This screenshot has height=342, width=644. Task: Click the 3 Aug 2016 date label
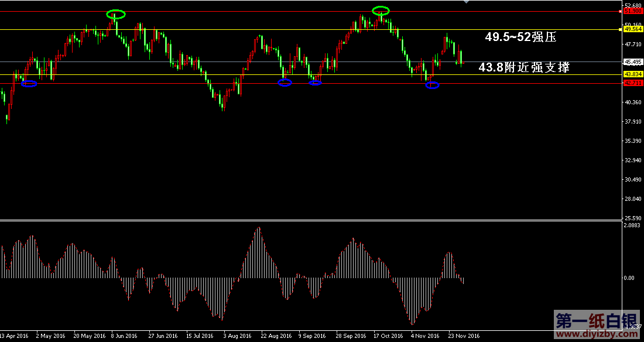click(238, 336)
